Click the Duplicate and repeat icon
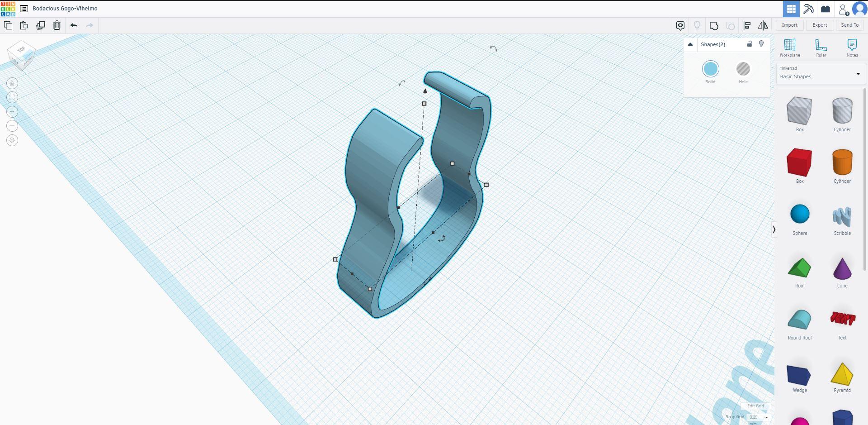Screen dimensions: 868x425 point(41,25)
